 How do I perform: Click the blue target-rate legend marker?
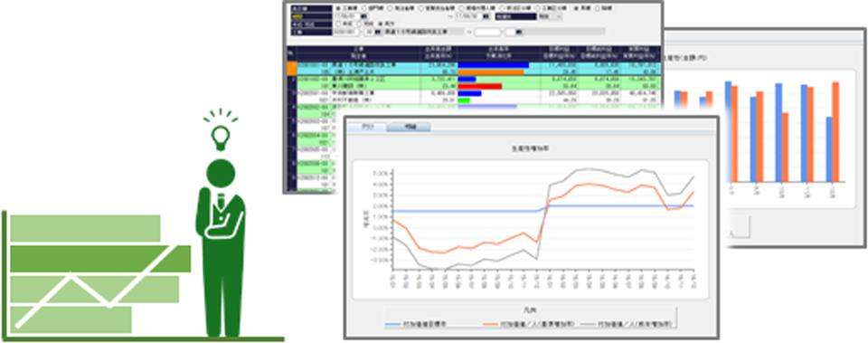click(x=392, y=324)
